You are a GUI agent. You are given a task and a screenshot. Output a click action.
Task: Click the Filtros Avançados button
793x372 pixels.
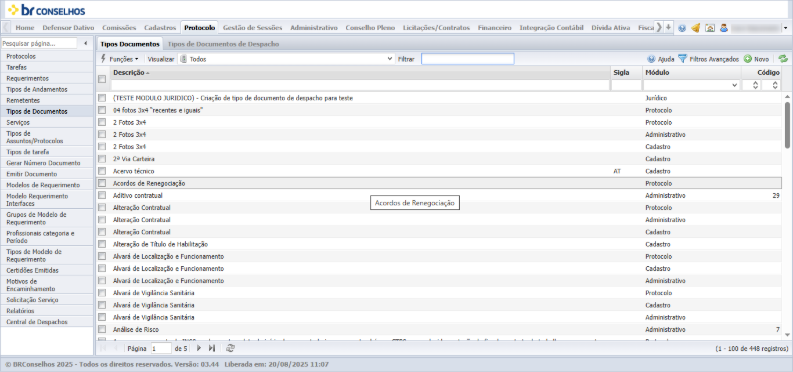click(x=708, y=59)
